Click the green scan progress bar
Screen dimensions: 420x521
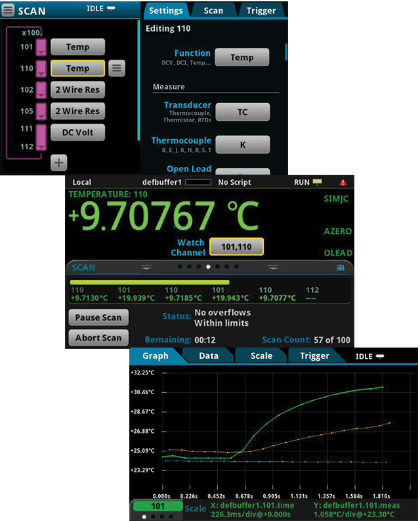click(x=150, y=282)
